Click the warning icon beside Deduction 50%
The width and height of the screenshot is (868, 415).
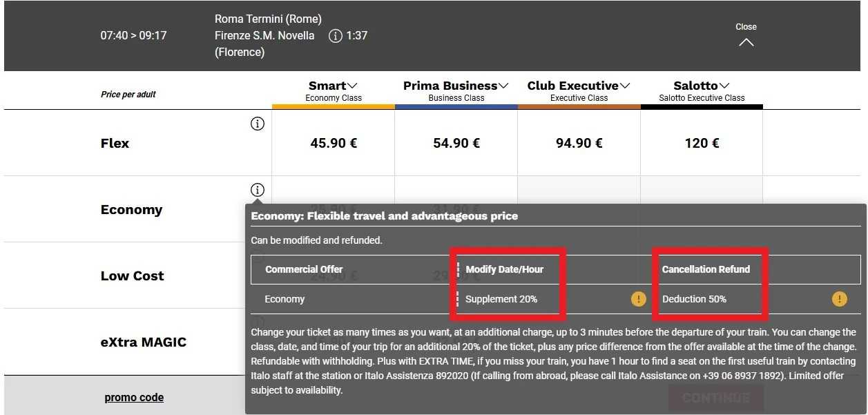pyautogui.click(x=839, y=299)
